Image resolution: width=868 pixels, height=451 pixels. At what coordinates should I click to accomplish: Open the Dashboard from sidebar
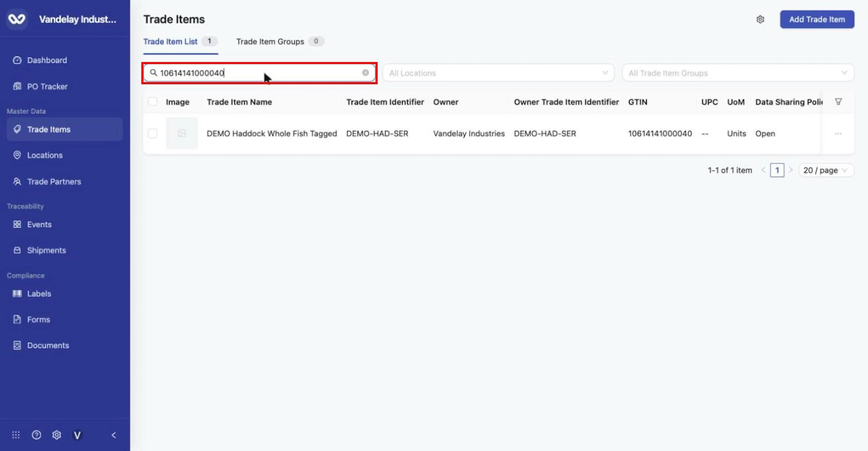point(47,60)
